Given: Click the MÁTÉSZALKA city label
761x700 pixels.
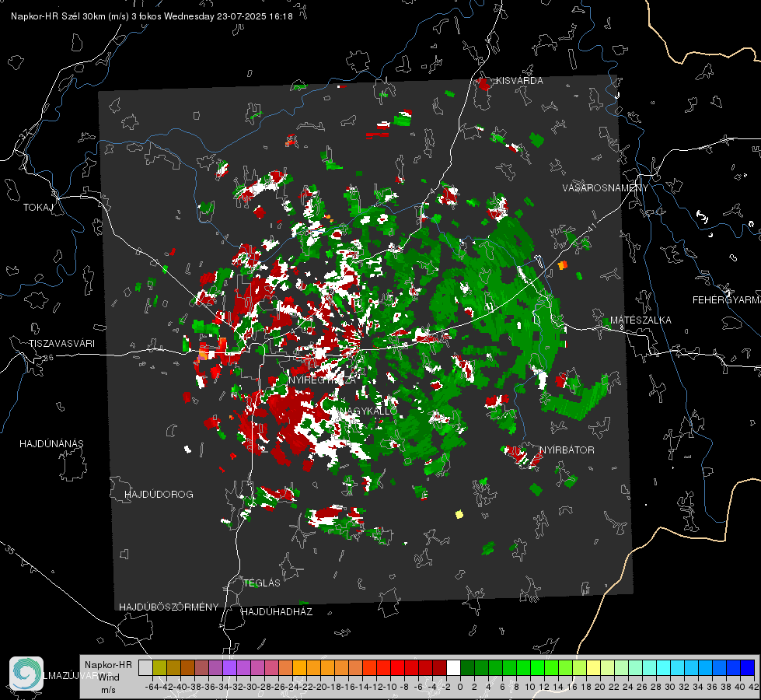Looking at the screenshot, I should (x=641, y=320).
